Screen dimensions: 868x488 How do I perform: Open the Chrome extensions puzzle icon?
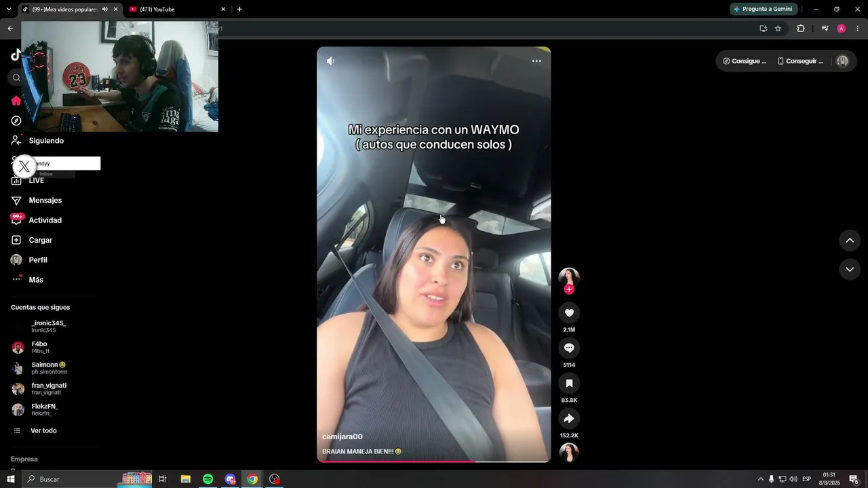point(801,28)
